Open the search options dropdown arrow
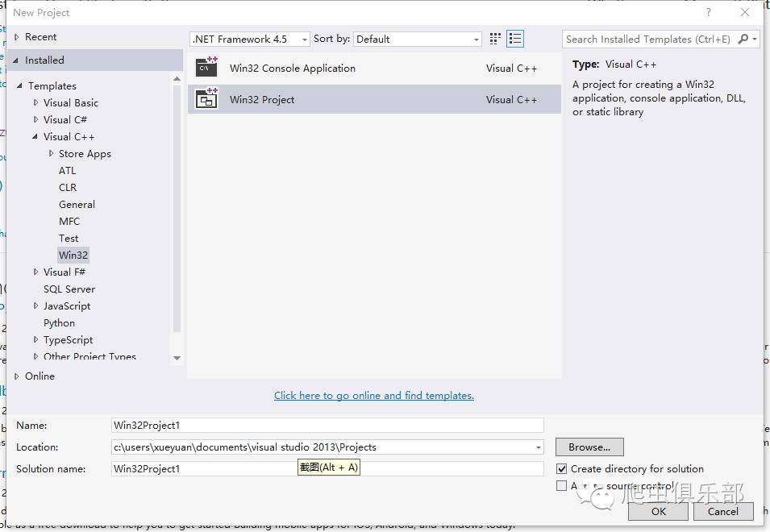Screen dimensions: 770x532 click(x=755, y=39)
